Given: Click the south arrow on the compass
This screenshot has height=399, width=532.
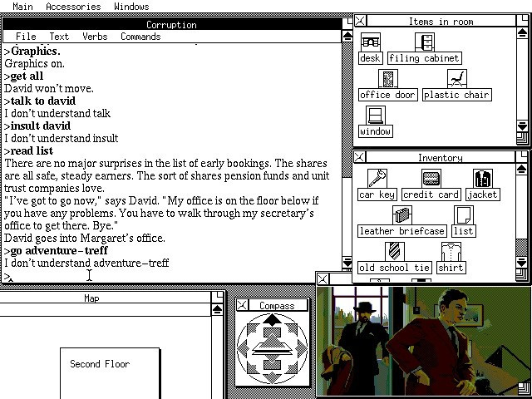Looking at the screenshot, I should pos(273,377).
